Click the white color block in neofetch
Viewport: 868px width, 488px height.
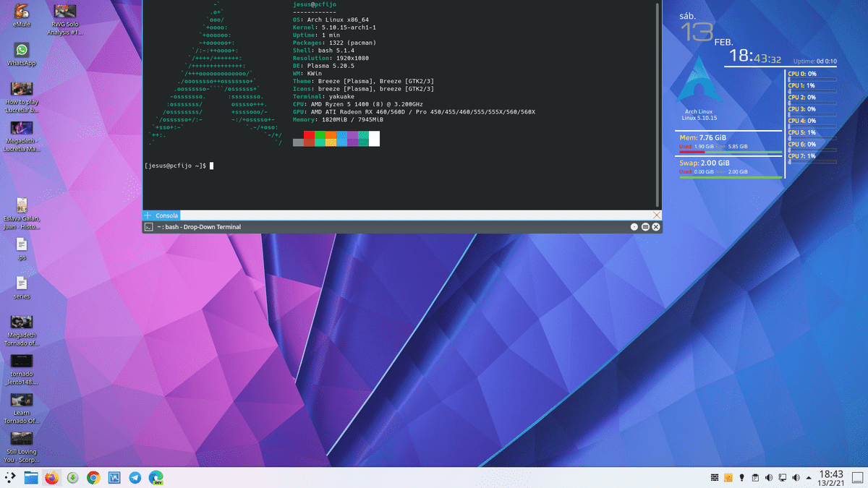point(374,138)
